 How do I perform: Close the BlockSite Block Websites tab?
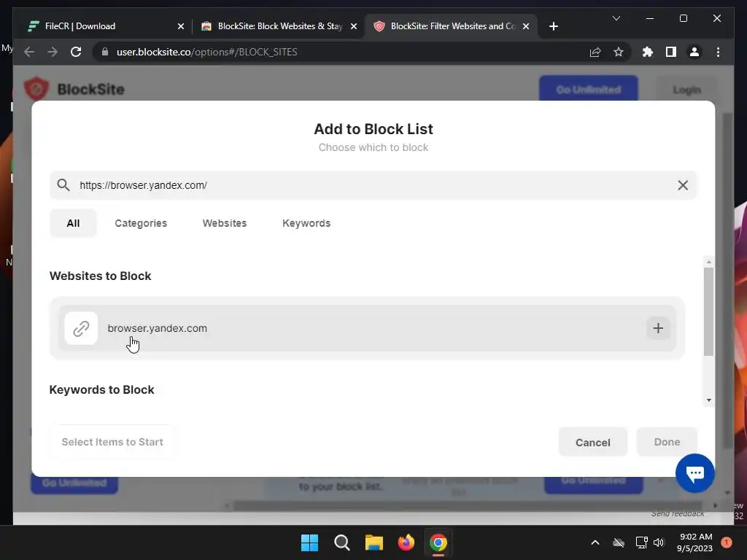coord(354,27)
